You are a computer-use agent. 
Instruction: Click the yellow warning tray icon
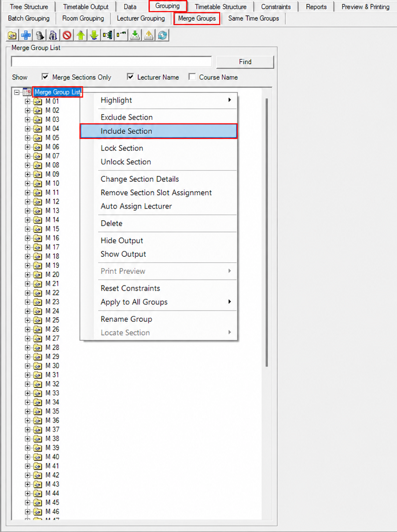click(149, 36)
